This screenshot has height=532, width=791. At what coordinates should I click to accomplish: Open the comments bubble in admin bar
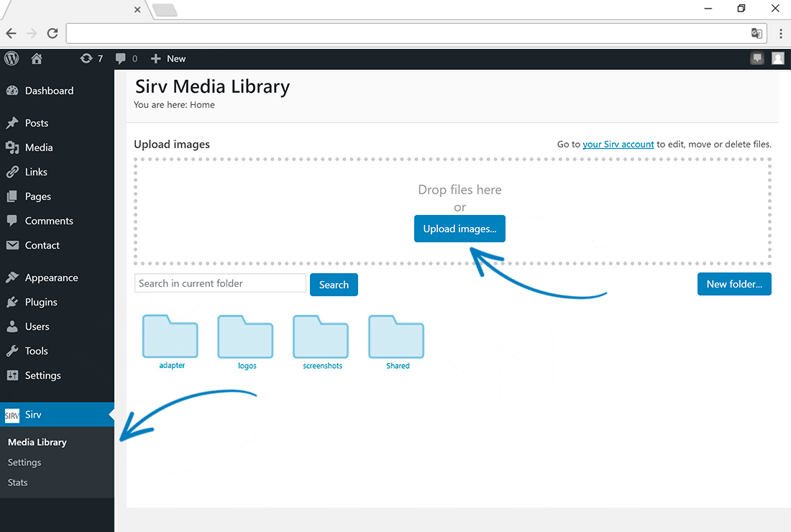coord(126,58)
